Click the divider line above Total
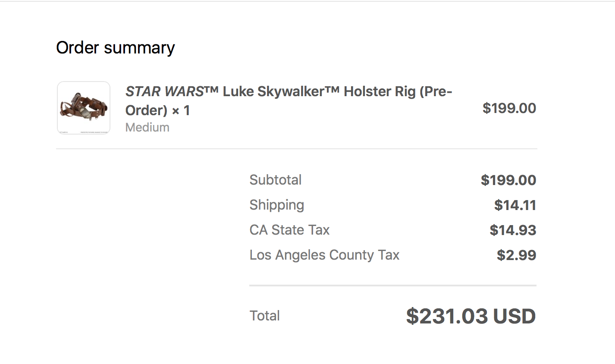The height and width of the screenshot is (364, 615). (393, 286)
